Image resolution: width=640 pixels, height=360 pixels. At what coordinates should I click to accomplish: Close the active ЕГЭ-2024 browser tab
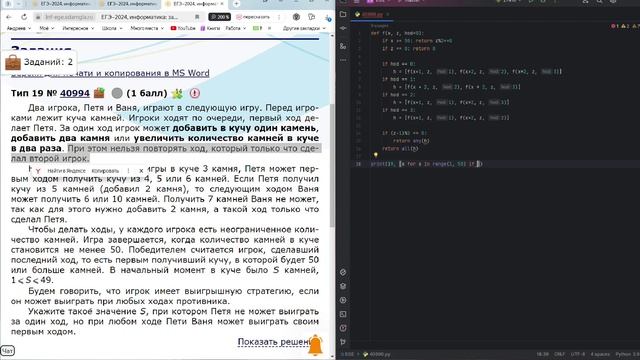coord(222,4)
